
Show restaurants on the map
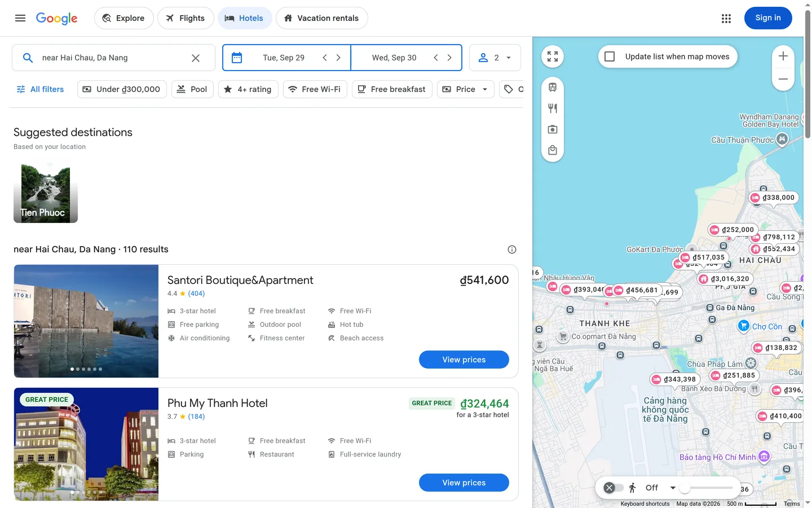(x=553, y=108)
